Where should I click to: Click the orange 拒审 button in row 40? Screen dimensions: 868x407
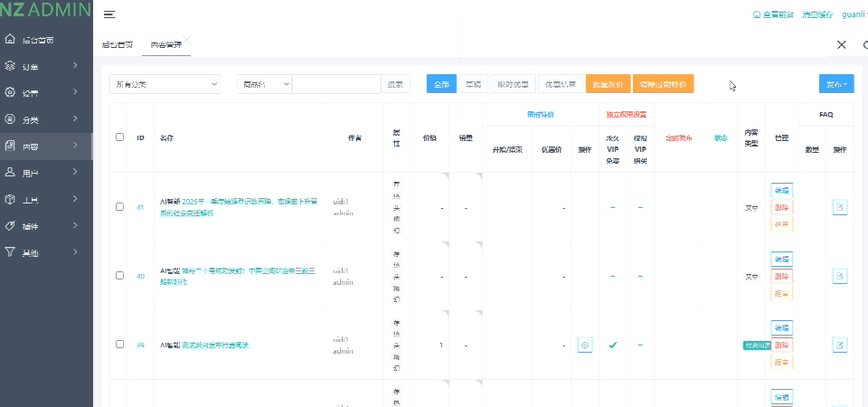pos(781,293)
